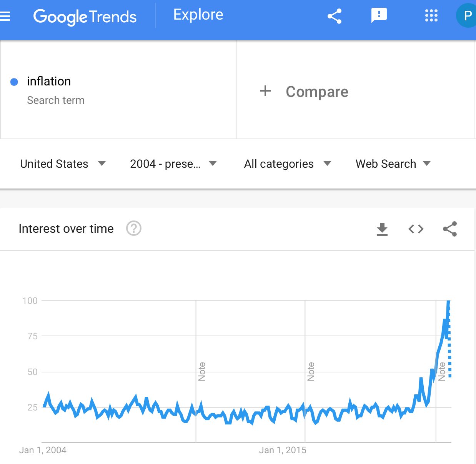Image resolution: width=476 pixels, height=464 pixels.
Task: Open the hamburger navigation menu
Action: click(x=5, y=16)
